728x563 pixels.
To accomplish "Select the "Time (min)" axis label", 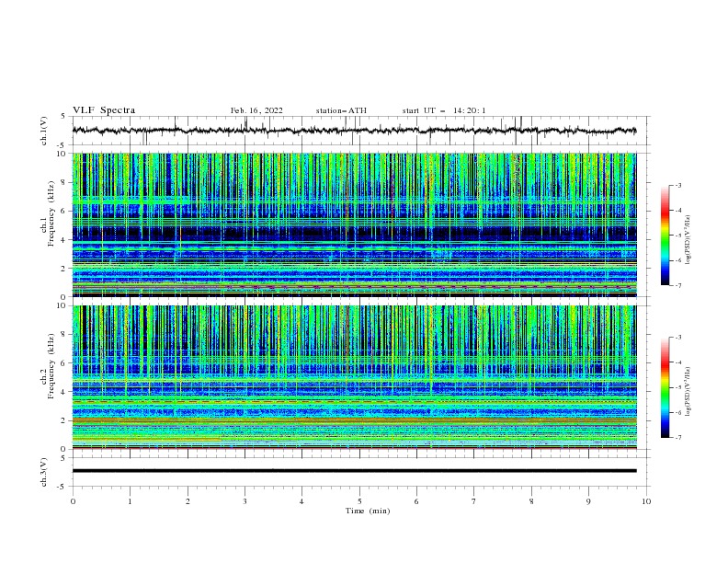I will [x=368, y=511].
